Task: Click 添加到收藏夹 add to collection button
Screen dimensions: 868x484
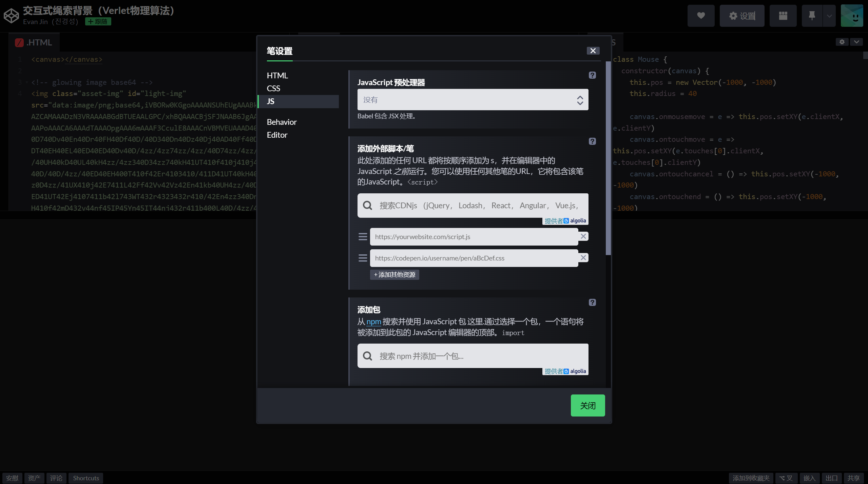Action: (751, 478)
